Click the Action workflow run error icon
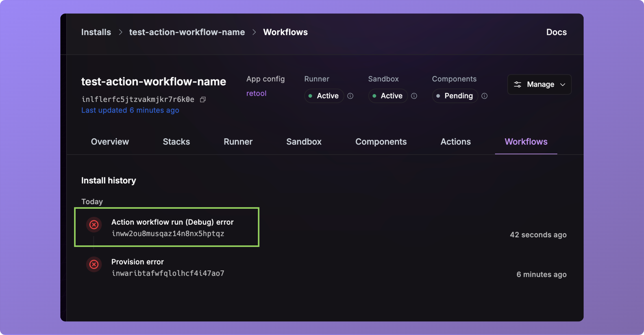 [94, 225]
